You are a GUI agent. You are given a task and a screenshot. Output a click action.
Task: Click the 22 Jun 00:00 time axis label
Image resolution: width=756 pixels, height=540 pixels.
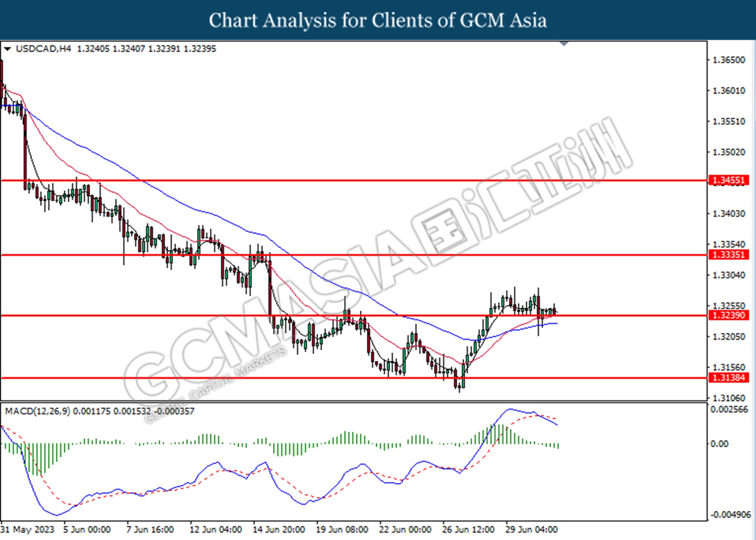[x=405, y=529]
